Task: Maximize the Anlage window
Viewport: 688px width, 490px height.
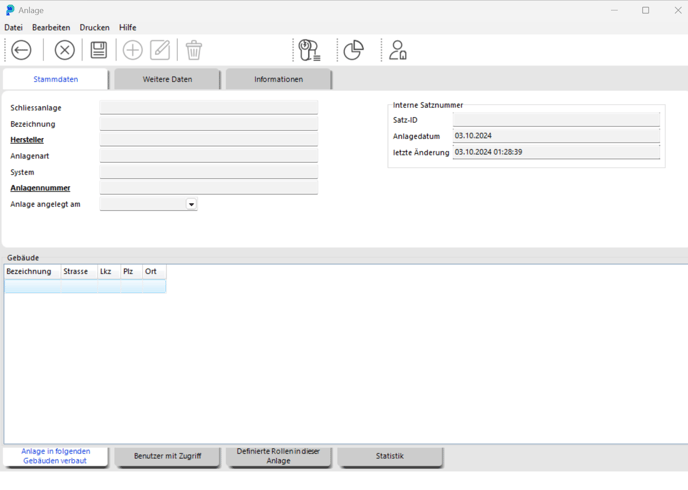Action: tap(645, 10)
